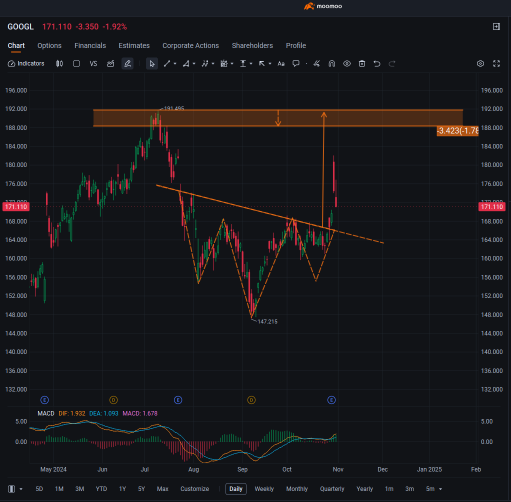Viewport: 511px width, 502px height.
Task: Click the candle layout icon at bottom left
Action: coord(12,489)
